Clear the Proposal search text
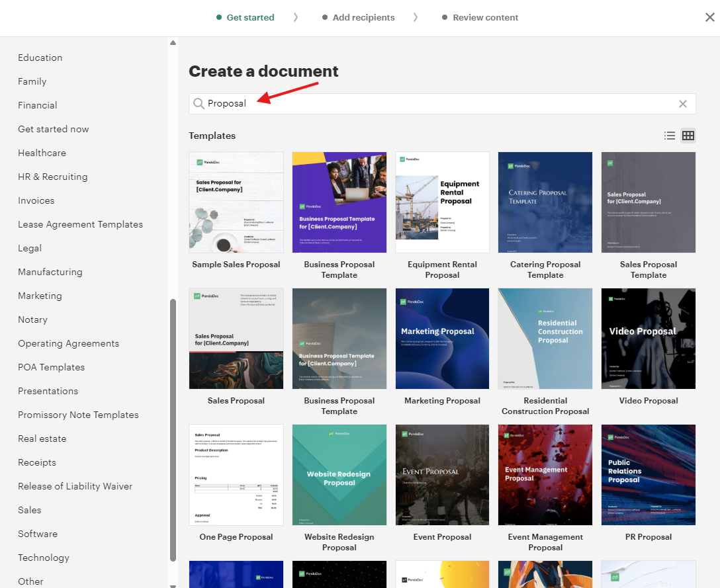Viewport: 720px width, 588px height. point(683,104)
